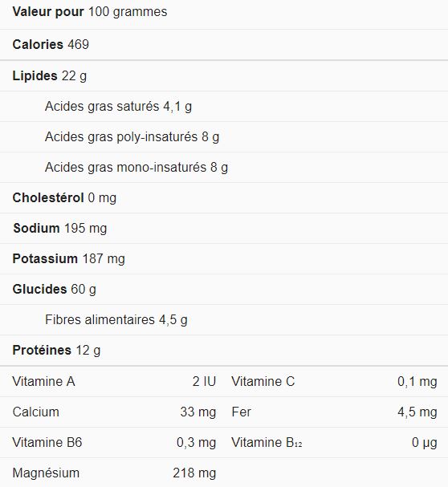The image size is (448, 487).
Task: Click the 218 mg Magnésium value
Action: (x=194, y=473)
